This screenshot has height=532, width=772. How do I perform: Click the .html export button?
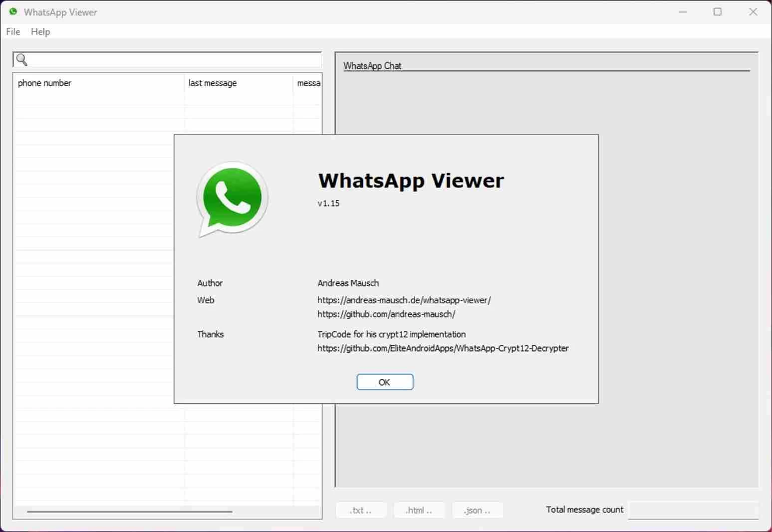pos(419,510)
